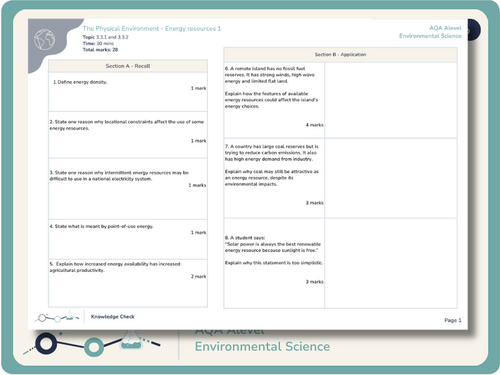Click the "1 mark" label for question 1
Screen dimensions: 500x375
(x=198, y=88)
